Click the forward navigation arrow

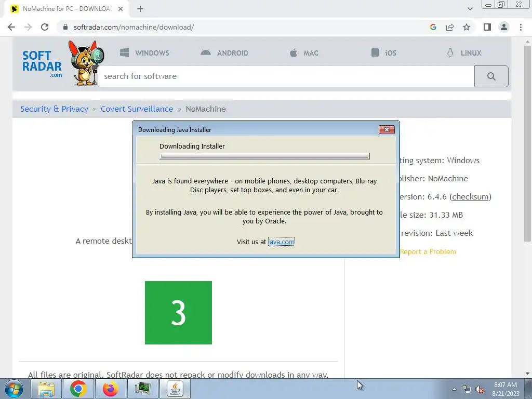(x=28, y=27)
